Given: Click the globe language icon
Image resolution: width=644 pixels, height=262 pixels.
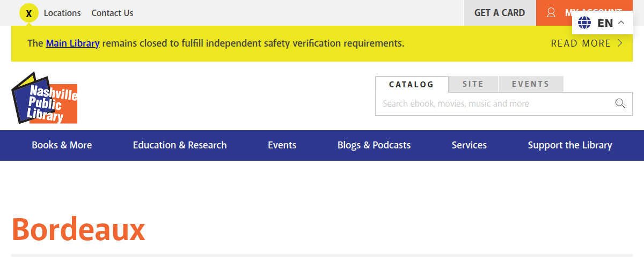Looking at the screenshot, I should (x=584, y=23).
